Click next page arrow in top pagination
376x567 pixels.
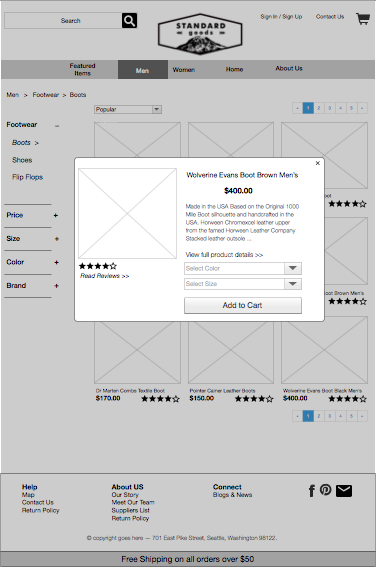(x=362, y=108)
